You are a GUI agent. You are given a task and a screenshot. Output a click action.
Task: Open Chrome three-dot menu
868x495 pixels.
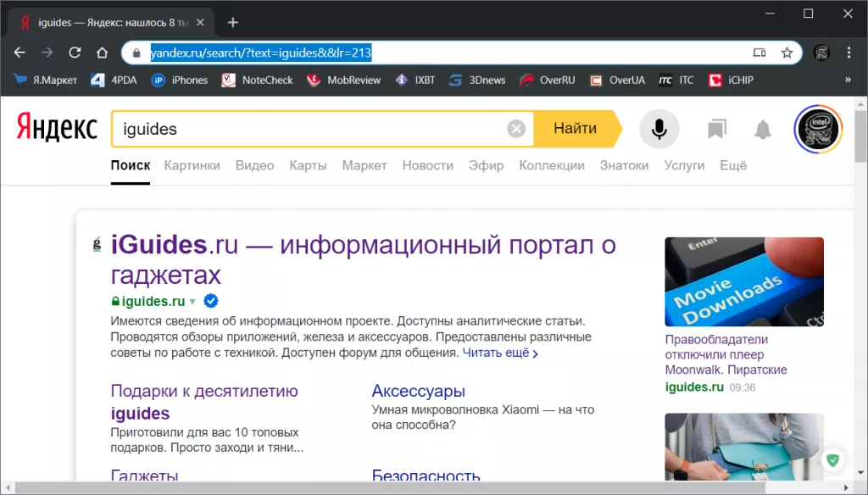(x=849, y=53)
